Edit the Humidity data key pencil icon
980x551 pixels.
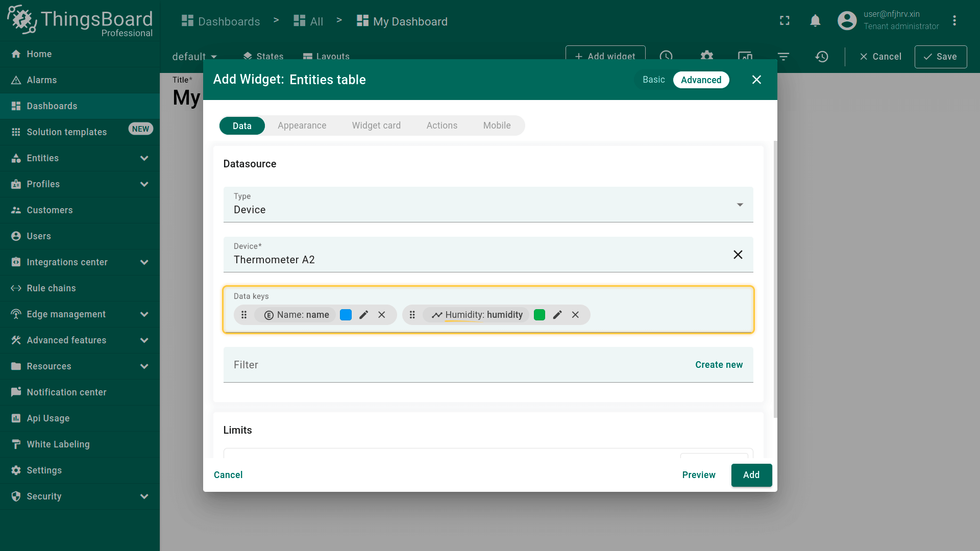click(x=557, y=315)
